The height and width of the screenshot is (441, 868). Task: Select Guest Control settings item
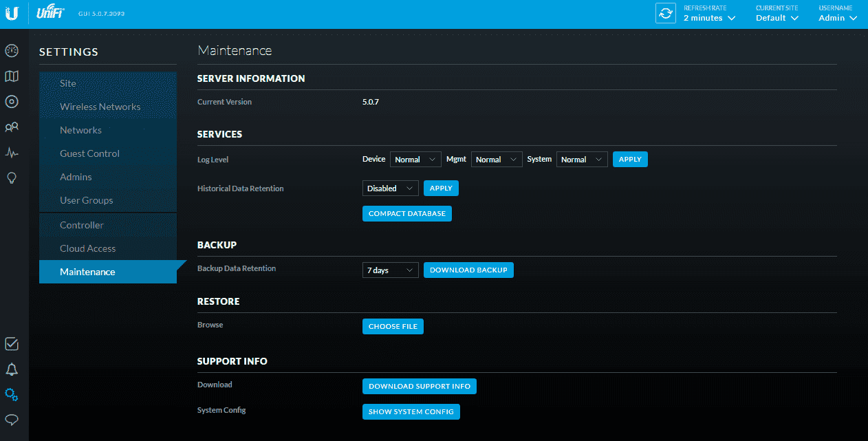(108, 153)
